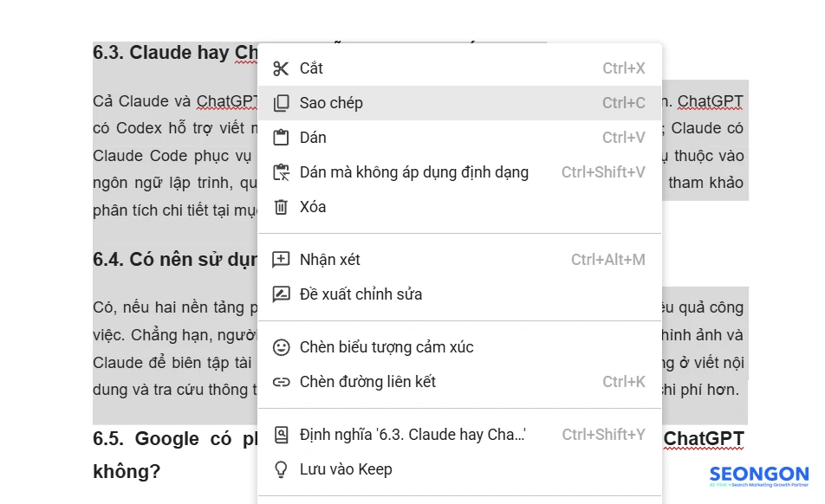Click the trash icon beside Xóa
Screen dimensions: 825x504
(281, 207)
